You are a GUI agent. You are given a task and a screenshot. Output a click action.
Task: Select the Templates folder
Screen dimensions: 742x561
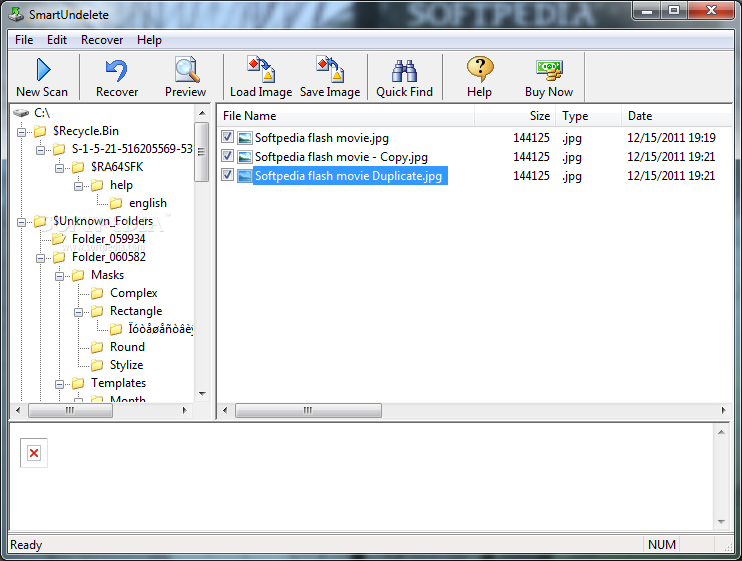pyautogui.click(x=118, y=383)
